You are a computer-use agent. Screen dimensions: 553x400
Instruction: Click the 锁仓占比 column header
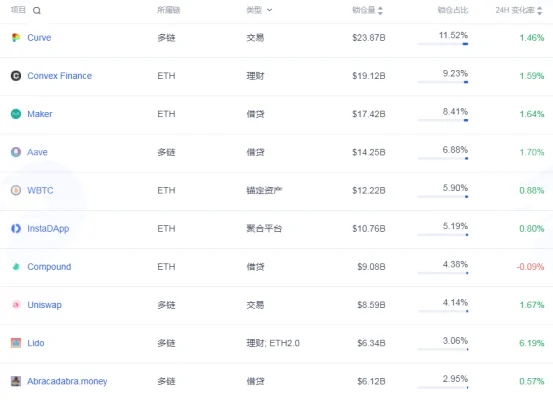453,10
